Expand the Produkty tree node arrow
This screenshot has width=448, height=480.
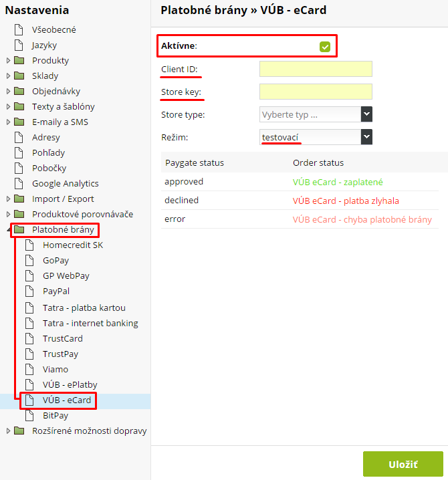click(x=8, y=60)
